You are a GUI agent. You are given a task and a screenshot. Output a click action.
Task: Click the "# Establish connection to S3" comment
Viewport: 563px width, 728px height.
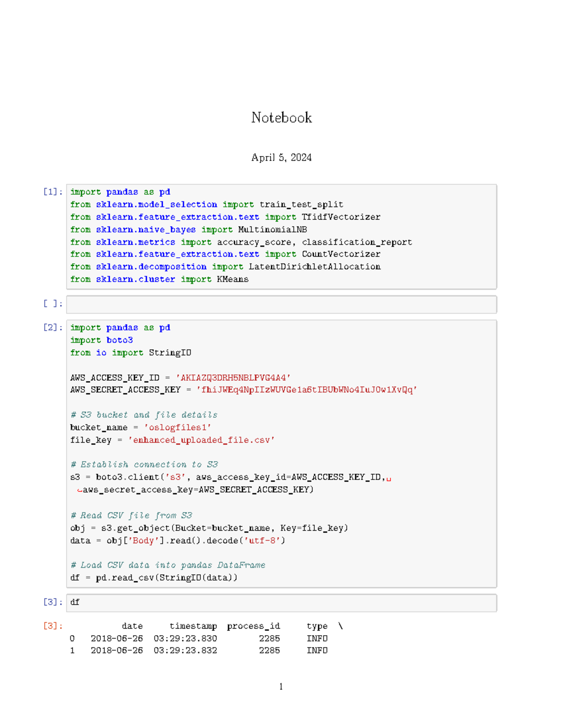tap(145, 465)
